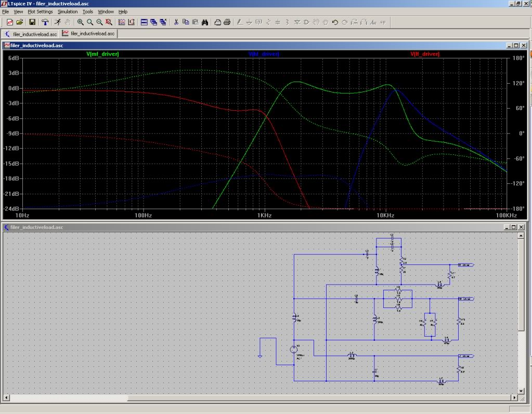Click the ground symbol in the schematic
The width and height of the screenshot is (532, 414).
(x=260, y=356)
